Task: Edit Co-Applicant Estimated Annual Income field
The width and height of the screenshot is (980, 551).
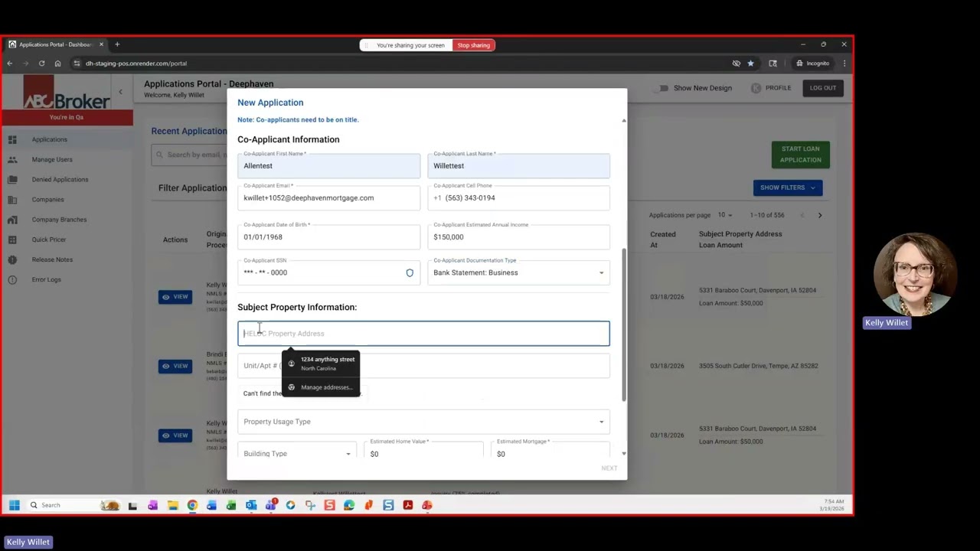Action: [518, 236]
